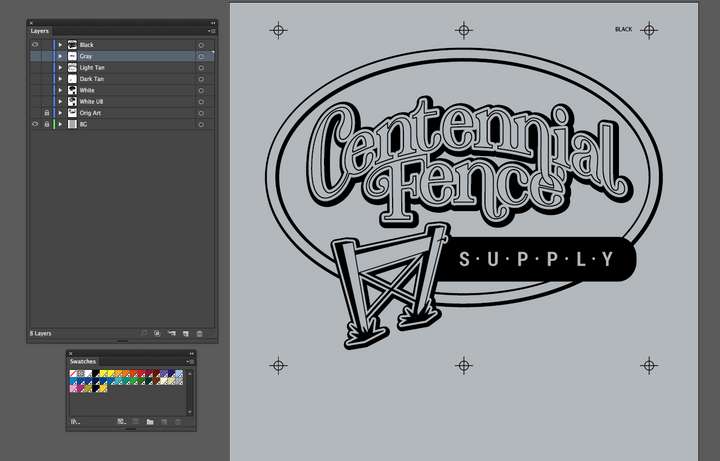Unlock the Orig Art layer via its lock icon
The image size is (720, 461).
coord(46,113)
